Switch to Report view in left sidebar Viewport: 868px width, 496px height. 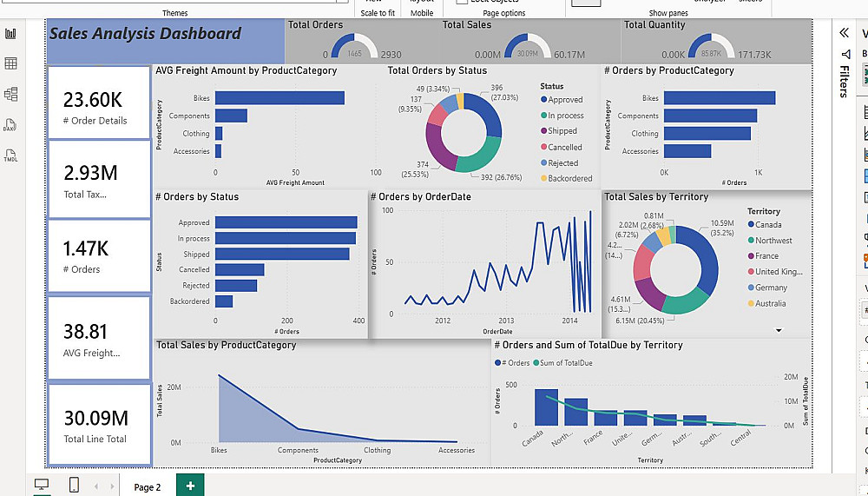coord(10,34)
